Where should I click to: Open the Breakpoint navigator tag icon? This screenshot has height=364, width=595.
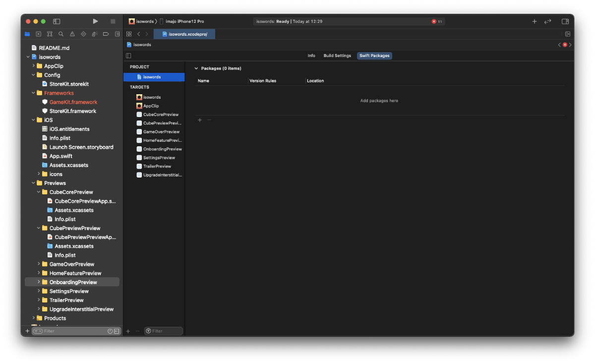click(x=106, y=34)
